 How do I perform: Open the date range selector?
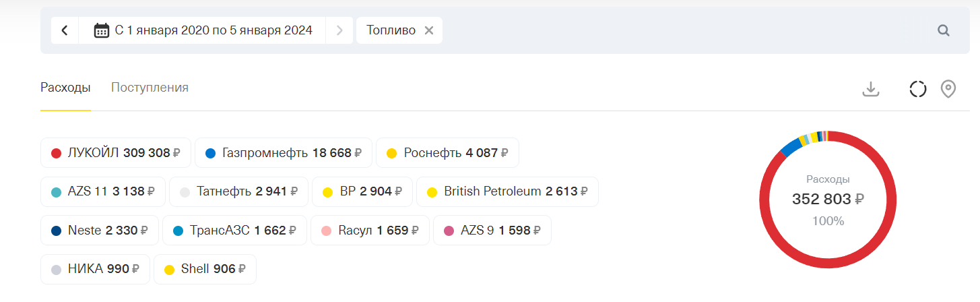click(213, 30)
